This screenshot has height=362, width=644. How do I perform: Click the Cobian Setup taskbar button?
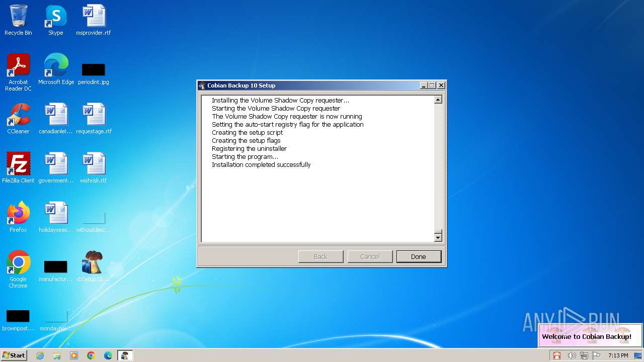(x=125, y=355)
